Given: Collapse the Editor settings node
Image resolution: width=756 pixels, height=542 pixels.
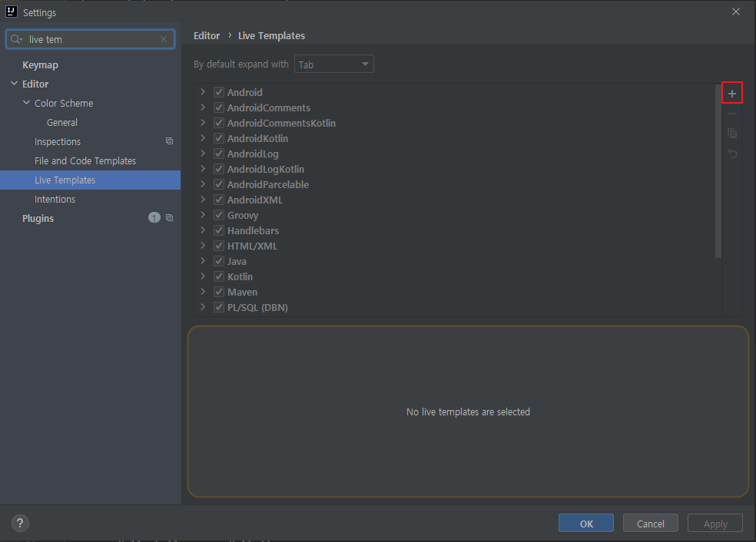Looking at the screenshot, I should pos(14,84).
